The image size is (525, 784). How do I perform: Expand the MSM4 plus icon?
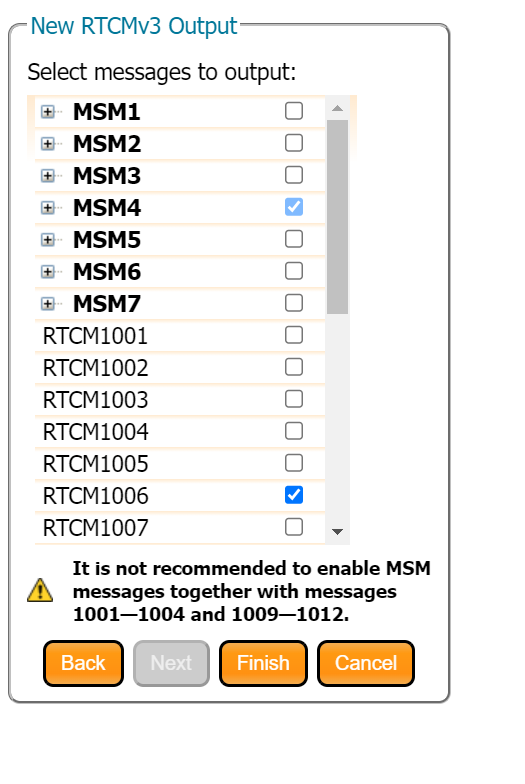(x=48, y=208)
